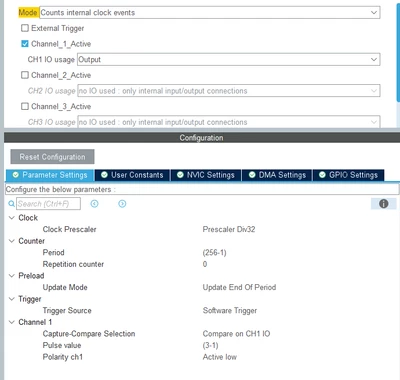This screenshot has width=400, height=380.
Task: Open the CH1 IO usage dropdown
Action: pos(229,59)
